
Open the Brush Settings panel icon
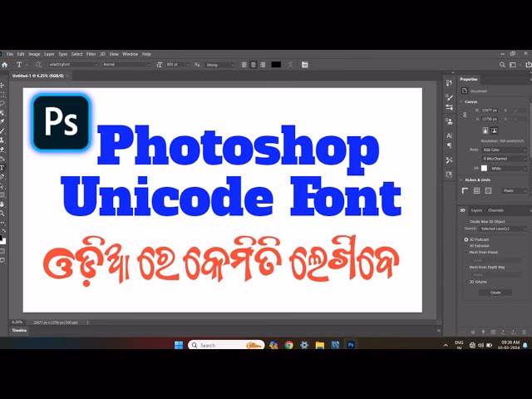point(449,98)
